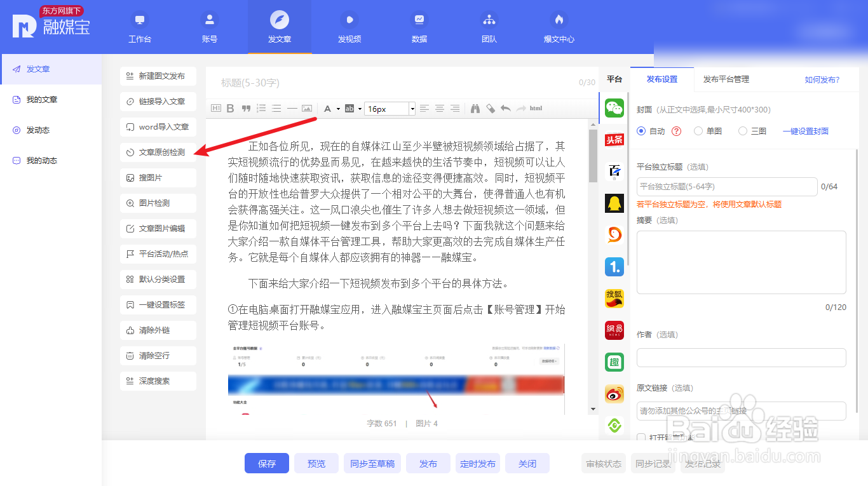Open find and replace binoculars icon
The height and width of the screenshot is (486, 868).
(475, 109)
